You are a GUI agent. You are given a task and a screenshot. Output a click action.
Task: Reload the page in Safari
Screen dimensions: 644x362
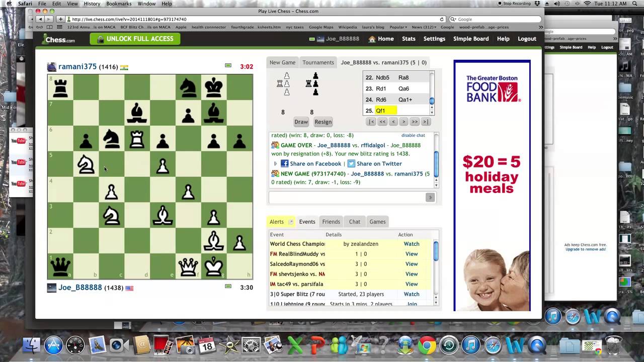(x=442, y=19)
